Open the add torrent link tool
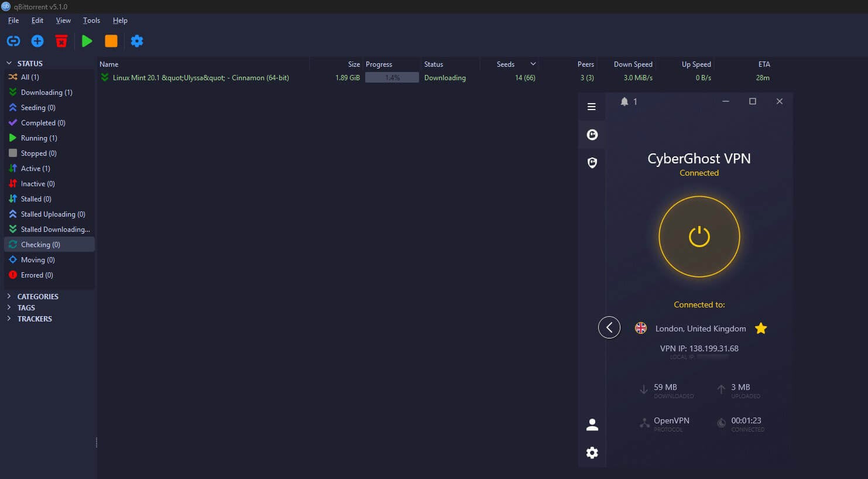This screenshot has height=479, width=868. click(x=13, y=41)
